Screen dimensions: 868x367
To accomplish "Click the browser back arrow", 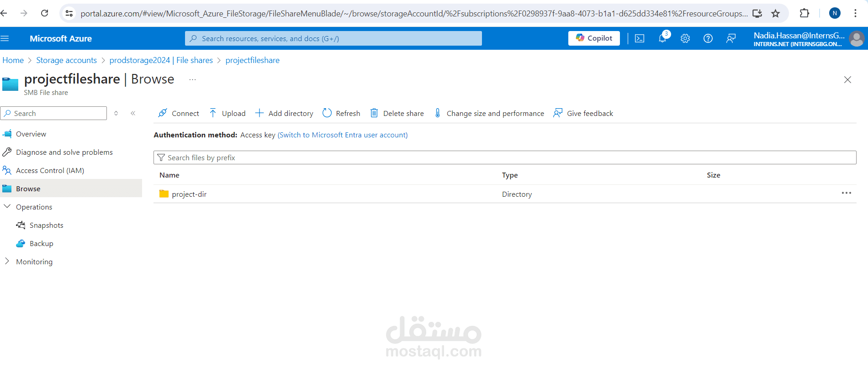I will click(x=4, y=13).
